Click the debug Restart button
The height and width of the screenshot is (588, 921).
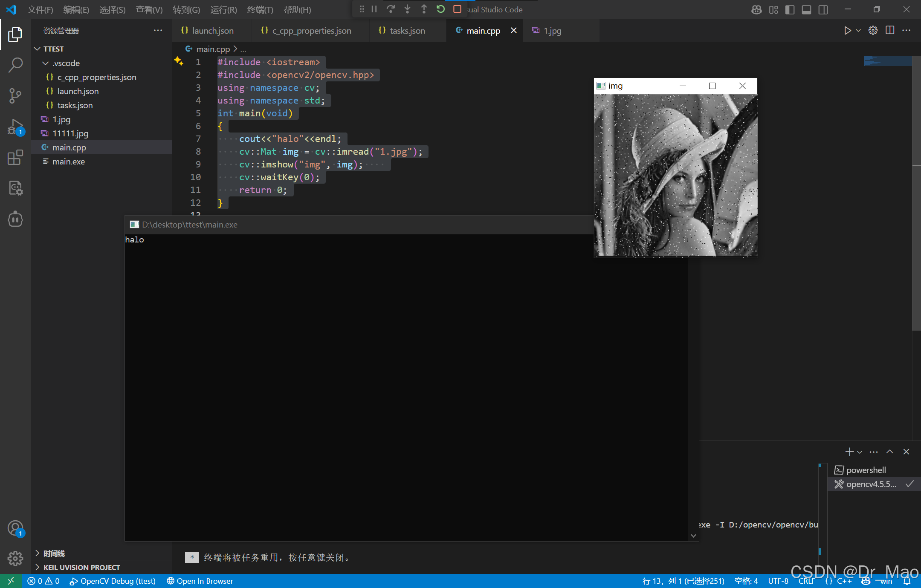440,9
